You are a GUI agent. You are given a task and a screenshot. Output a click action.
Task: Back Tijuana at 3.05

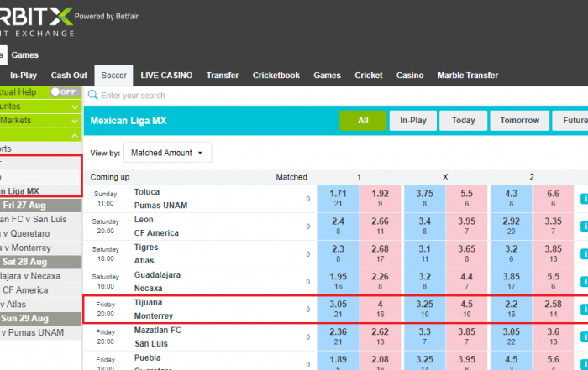(x=338, y=310)
